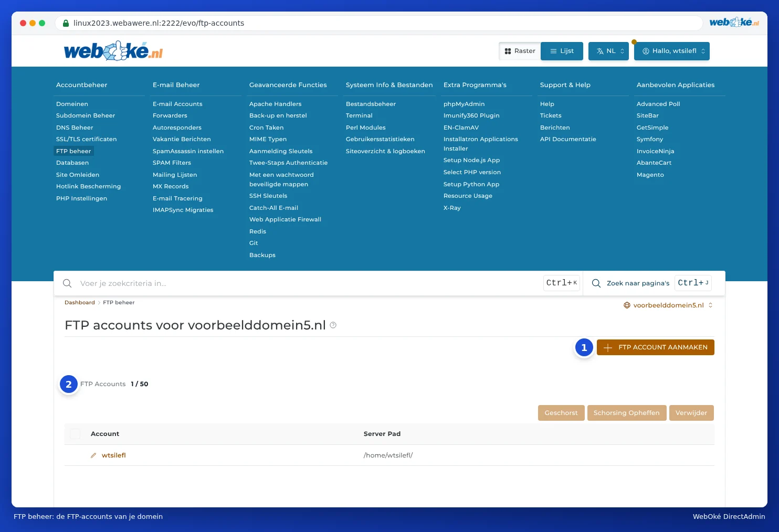779x532 pixels.
Task: Open the NL language dropdown
Action: 608,51
